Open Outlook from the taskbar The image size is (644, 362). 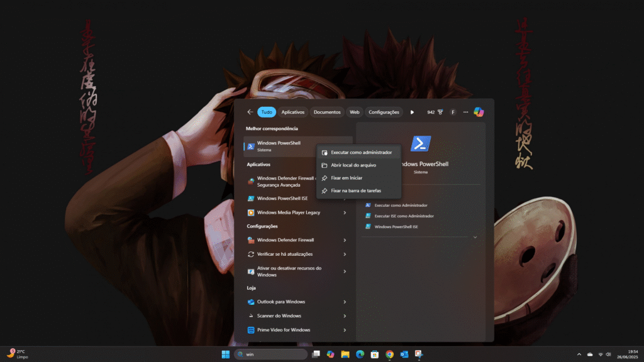404,354
